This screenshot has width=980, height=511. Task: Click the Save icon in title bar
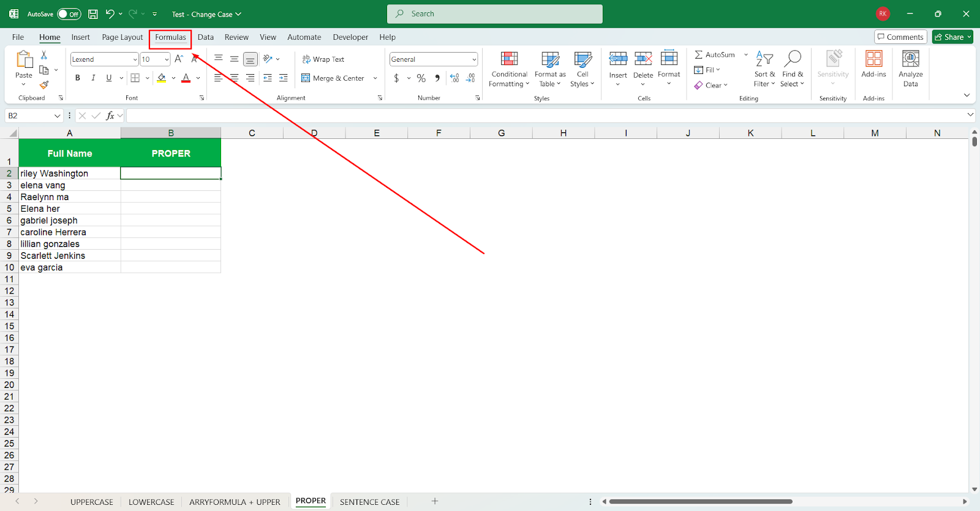click(x=93, y=14)
